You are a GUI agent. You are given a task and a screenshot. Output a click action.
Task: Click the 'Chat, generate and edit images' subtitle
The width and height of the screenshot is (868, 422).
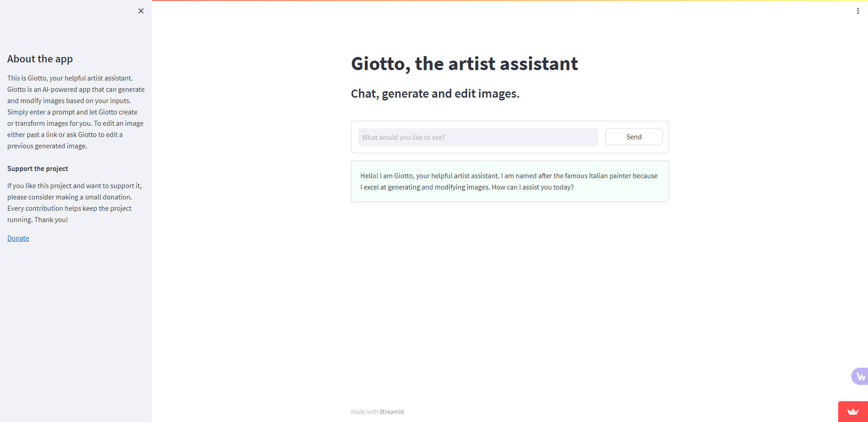(435, 94)
